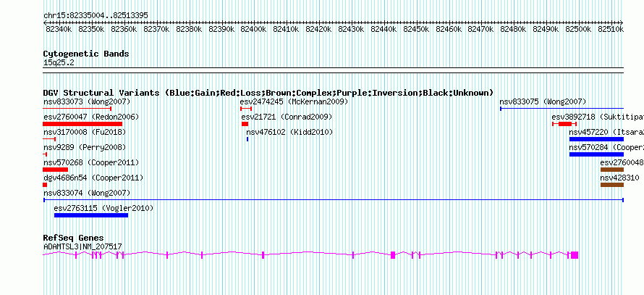Click the 82370k ruler tick label
Image resolution: width=644 pixels, height=295 pixels.
(156, 29)
